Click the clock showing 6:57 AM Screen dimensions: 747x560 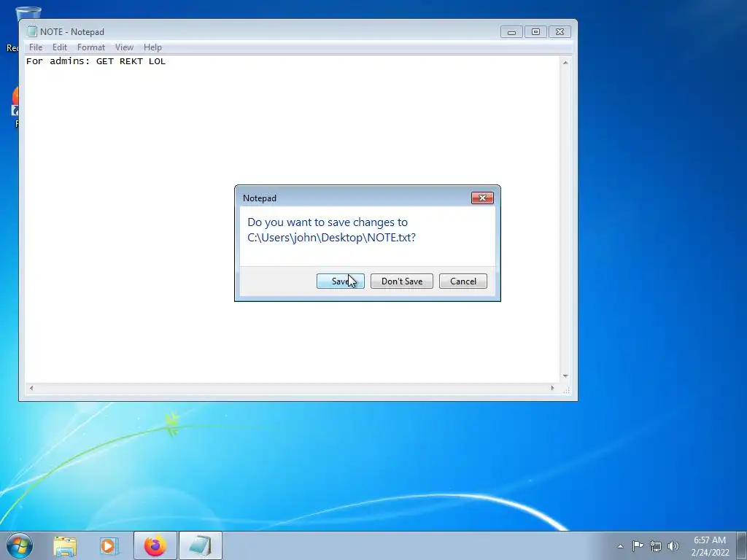[710, 545]
